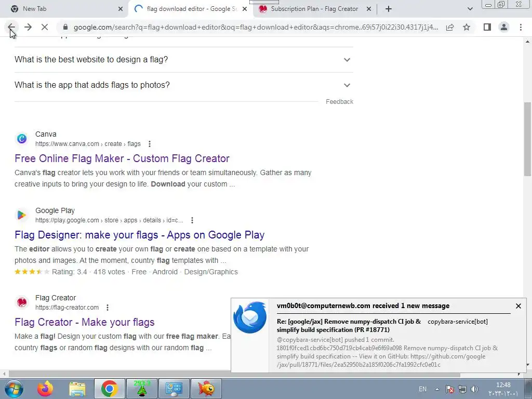
Task: Open more options for Flag Creator result
Action: point(108,308)
